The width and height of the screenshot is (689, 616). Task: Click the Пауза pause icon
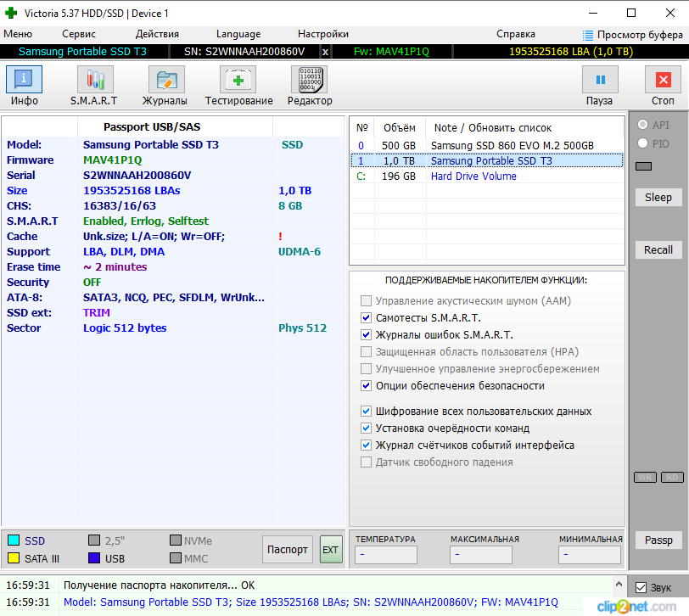(600, 80)
